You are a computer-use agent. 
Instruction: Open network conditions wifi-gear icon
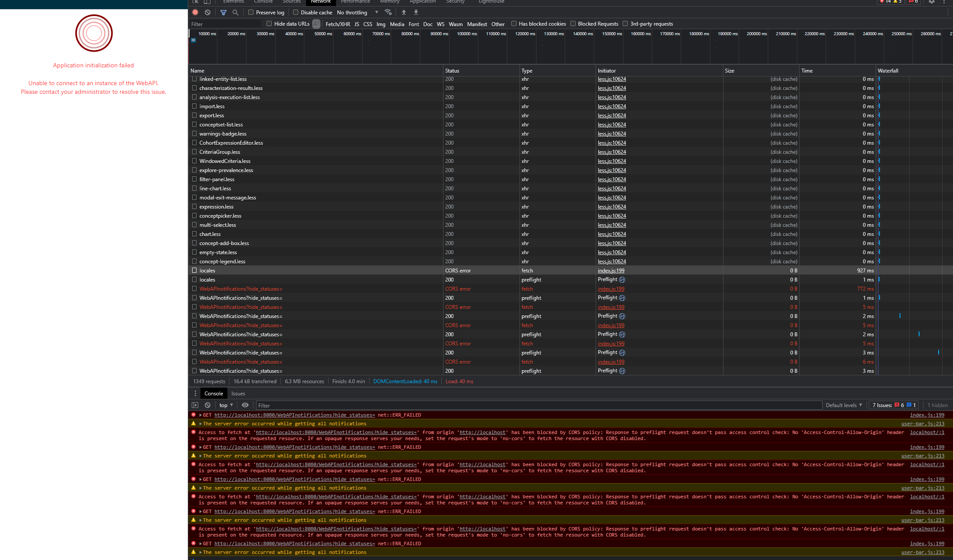(x=388, y=13)
